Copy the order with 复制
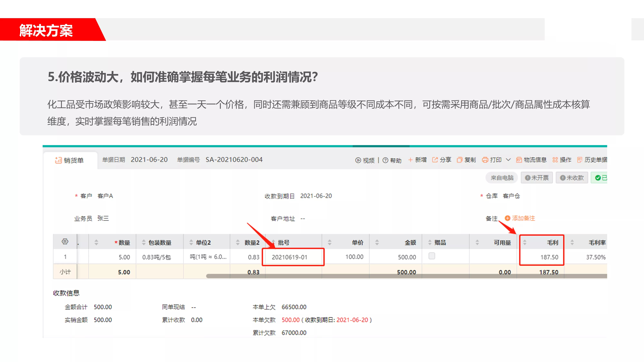The image size is (644, 362). [x=466, y=160]
